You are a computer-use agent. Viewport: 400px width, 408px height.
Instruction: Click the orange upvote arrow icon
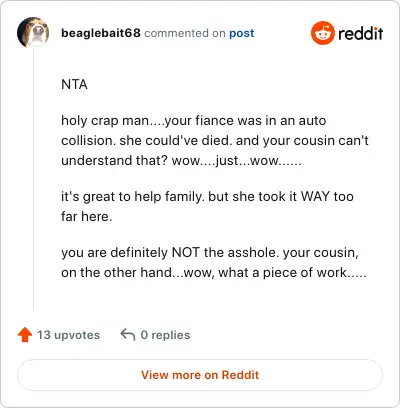(25, 335)
